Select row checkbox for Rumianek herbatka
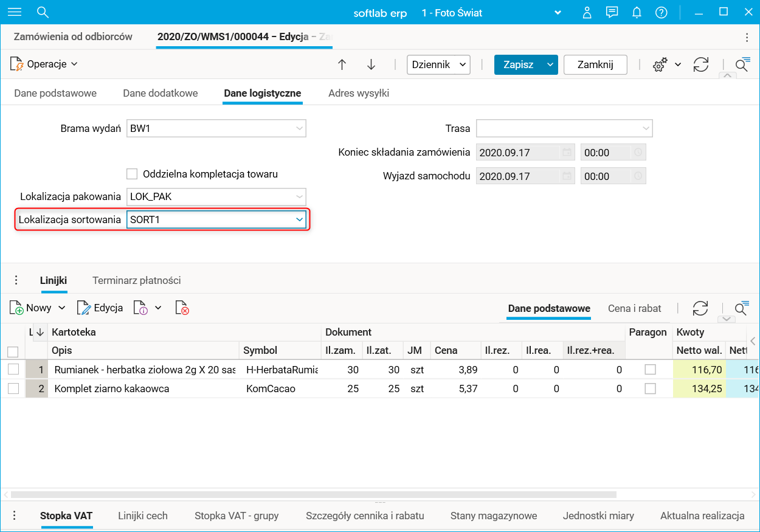 coord(13,370)
